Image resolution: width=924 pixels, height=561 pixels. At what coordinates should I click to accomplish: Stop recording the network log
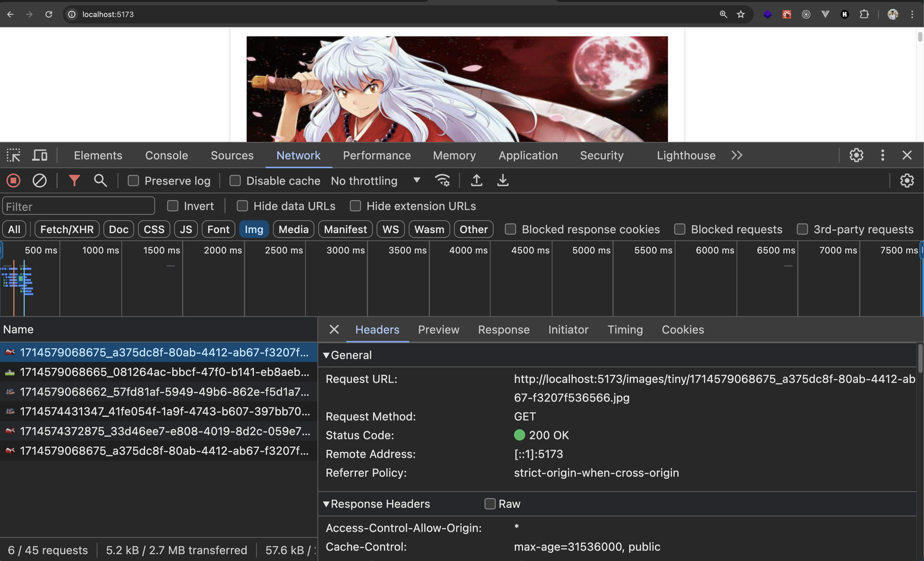coord(13,180)
